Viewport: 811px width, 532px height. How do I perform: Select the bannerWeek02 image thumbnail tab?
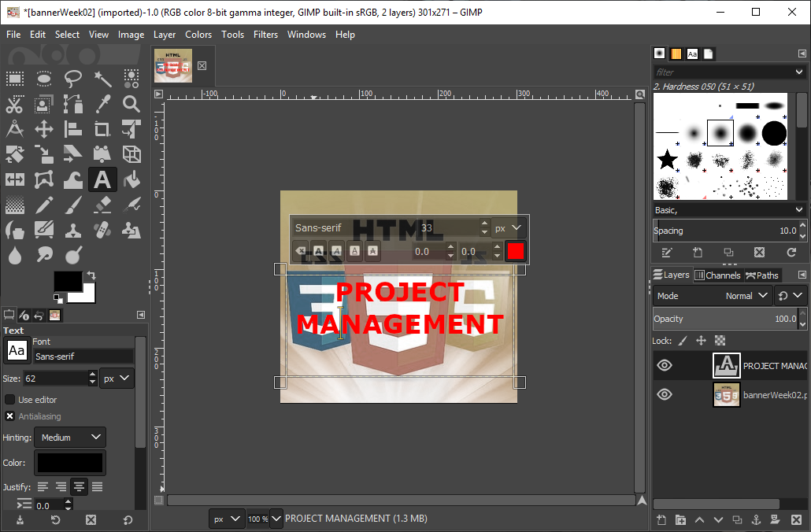(x=173, y=65)
